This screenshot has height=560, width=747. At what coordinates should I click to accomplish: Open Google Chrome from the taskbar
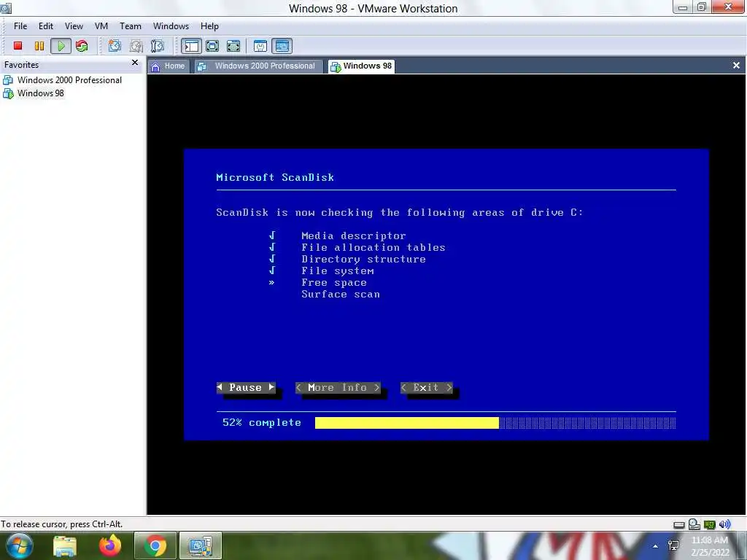(155, 545)
